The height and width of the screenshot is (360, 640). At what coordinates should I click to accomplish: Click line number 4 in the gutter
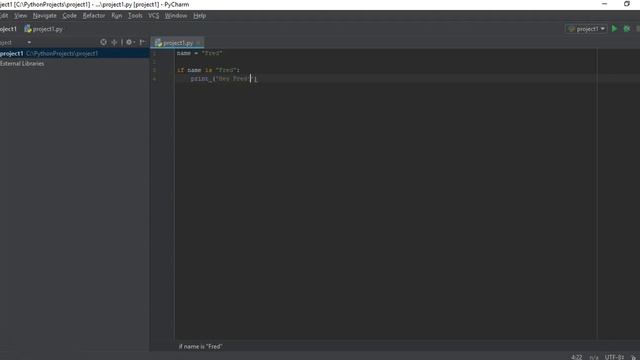[154, 79]
